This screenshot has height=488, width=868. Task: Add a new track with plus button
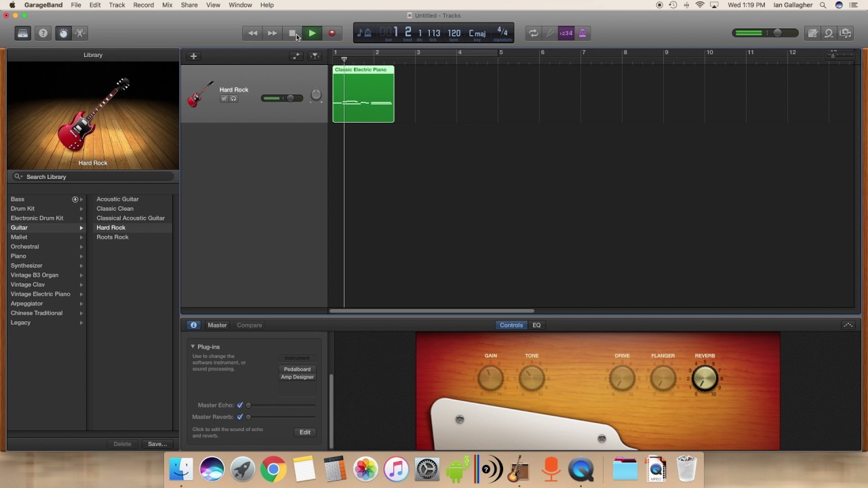193,56
